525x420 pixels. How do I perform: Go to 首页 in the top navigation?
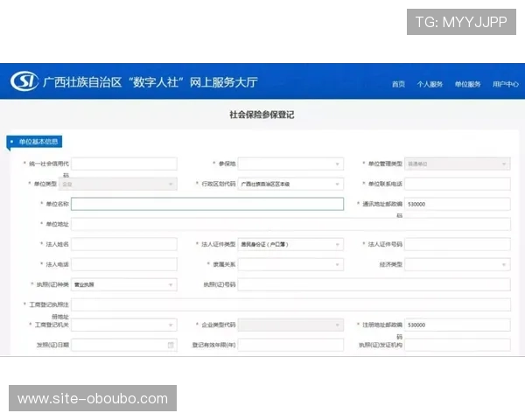398,84
